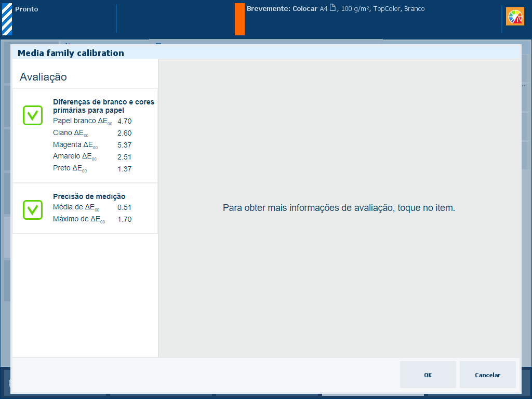This screenshot has height=399, width=532.
Task: Click the A4 page icon
Action: (332, 8)
